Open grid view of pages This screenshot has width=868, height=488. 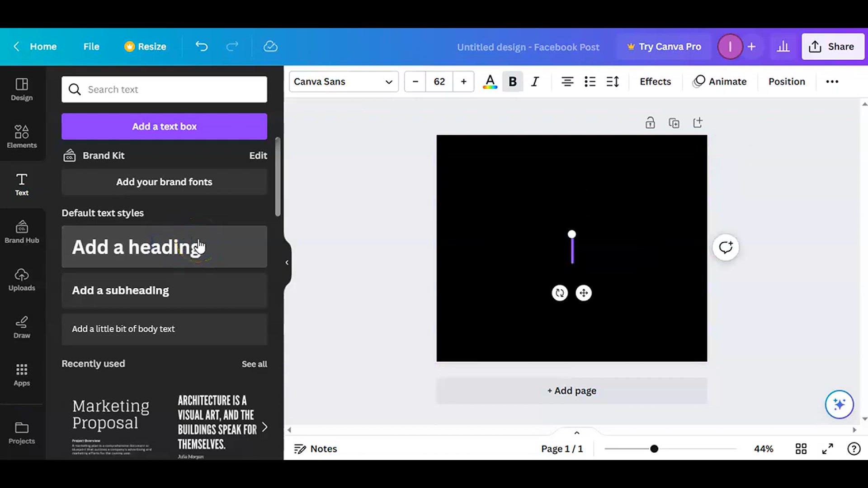(x=801, y=449)
